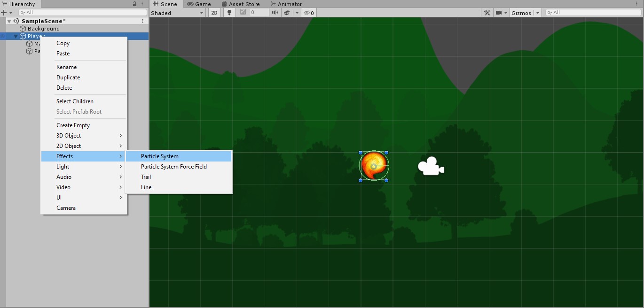Select Children from the context menu
This screenshot has width=644, height=308.
coord(75,101)
